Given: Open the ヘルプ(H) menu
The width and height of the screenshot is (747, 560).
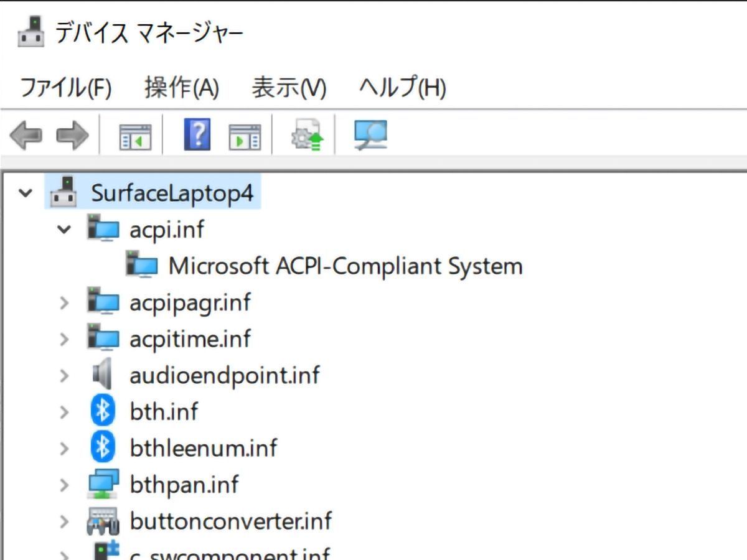Looking at the screenshot, I should (x=403, y=87).
